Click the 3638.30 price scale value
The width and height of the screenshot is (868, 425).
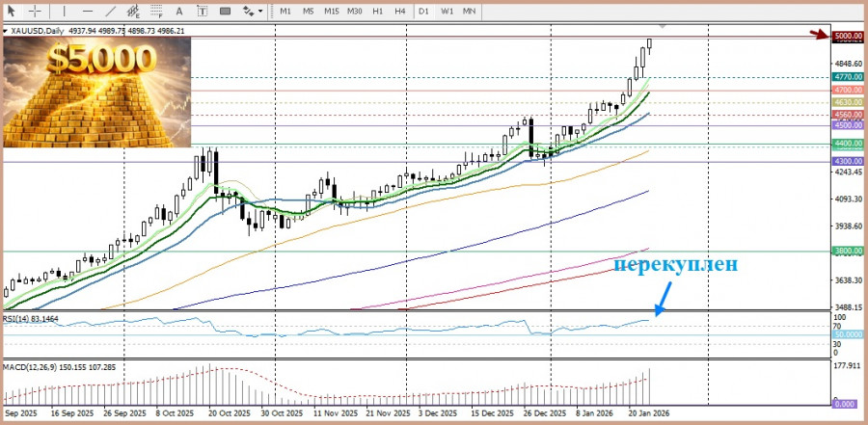849,280
